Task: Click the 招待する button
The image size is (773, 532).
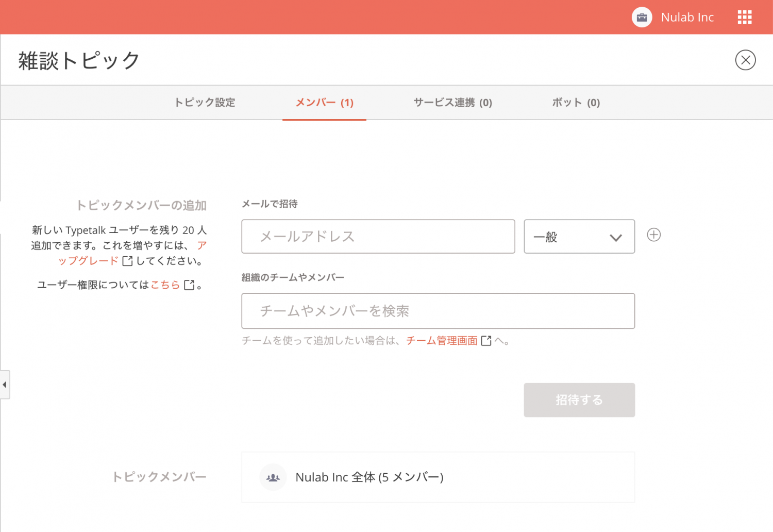Action: [x=579, y=400]
